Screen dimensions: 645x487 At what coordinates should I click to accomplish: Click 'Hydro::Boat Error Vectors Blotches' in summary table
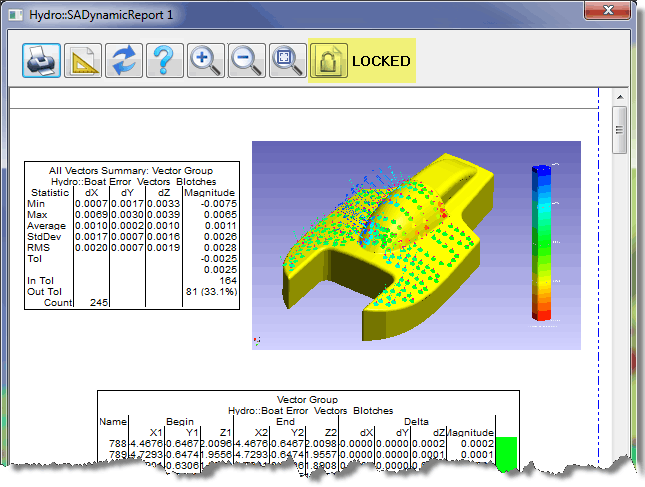pos(134,182)
